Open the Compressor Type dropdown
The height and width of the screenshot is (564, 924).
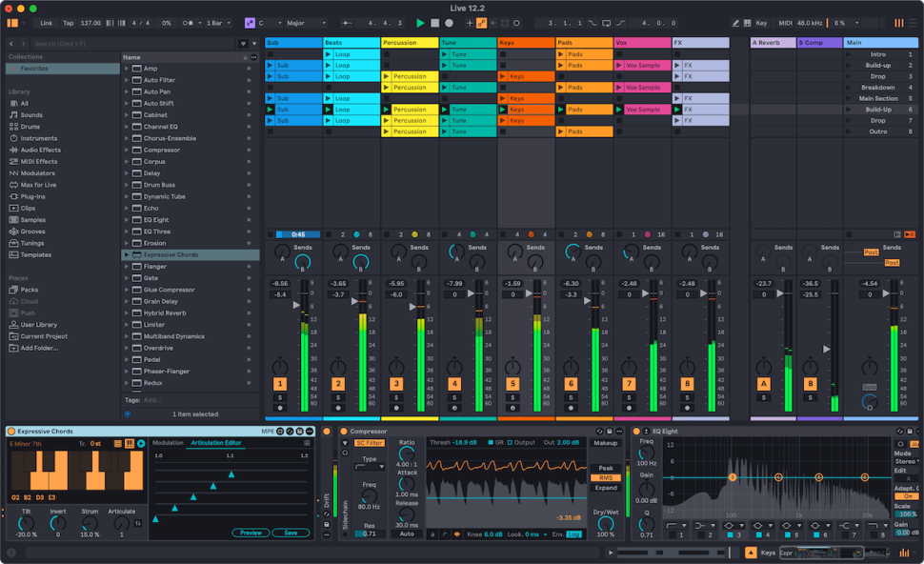370,467
